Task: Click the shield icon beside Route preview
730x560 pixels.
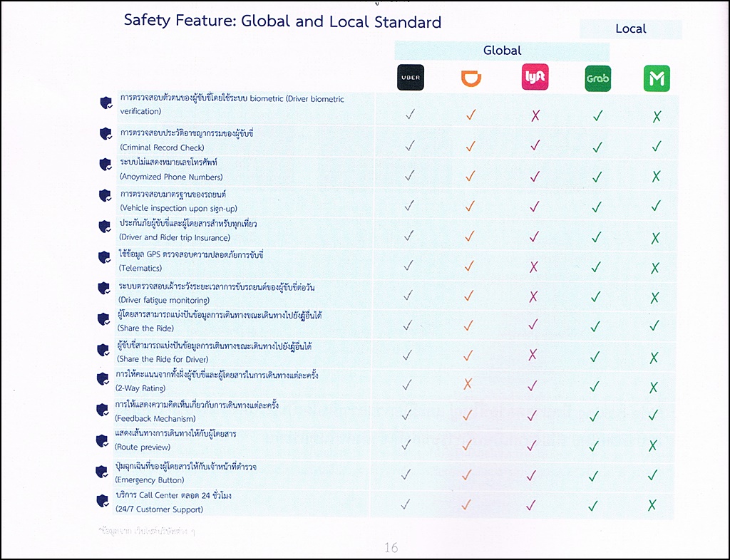Action: pos(104,440)
